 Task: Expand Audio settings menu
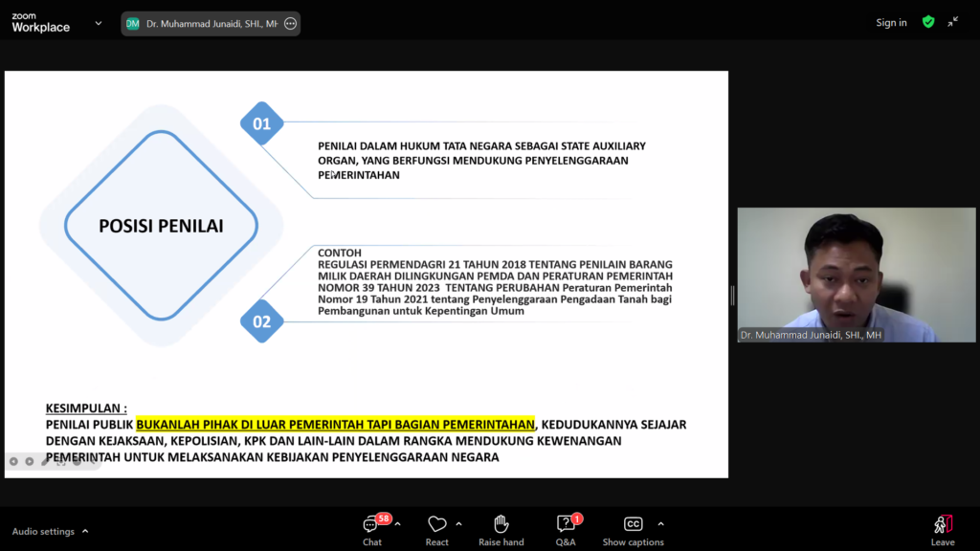(x=85, y=531)
